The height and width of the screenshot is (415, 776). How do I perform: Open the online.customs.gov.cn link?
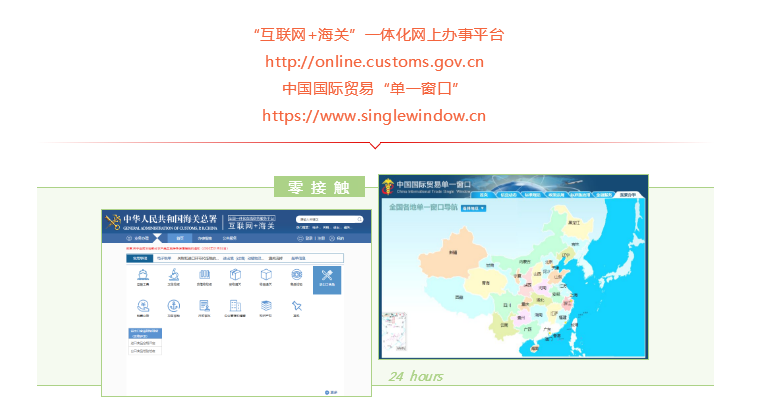click(x=375, y=62)
